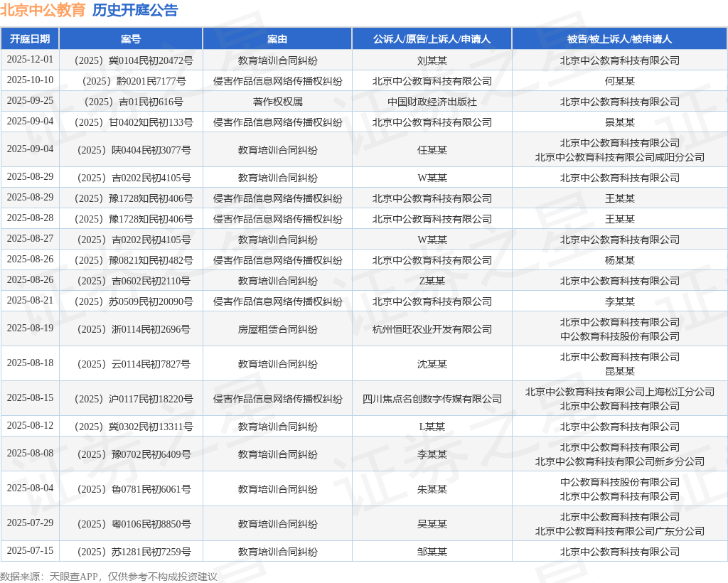728x583 pixels.
Task: Click case number (2025)冀0302民初13311号
Action: point(133,427)
